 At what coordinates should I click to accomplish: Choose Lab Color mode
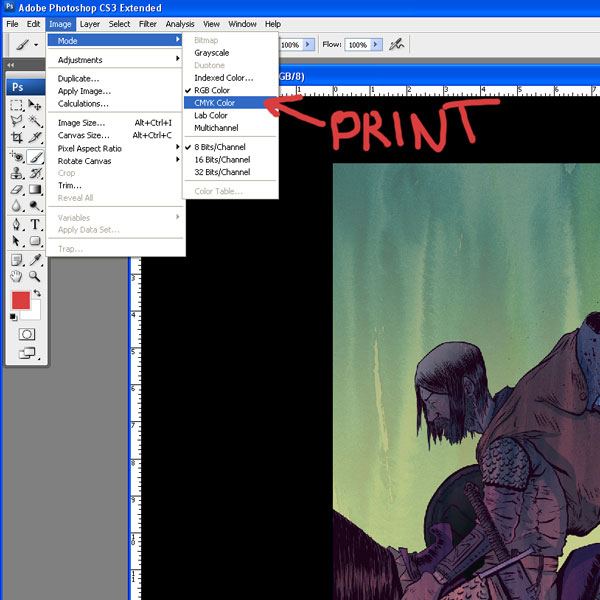click(230, 115)
